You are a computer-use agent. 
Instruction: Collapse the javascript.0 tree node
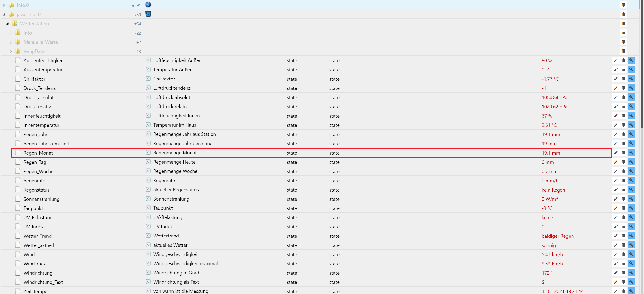4,15
